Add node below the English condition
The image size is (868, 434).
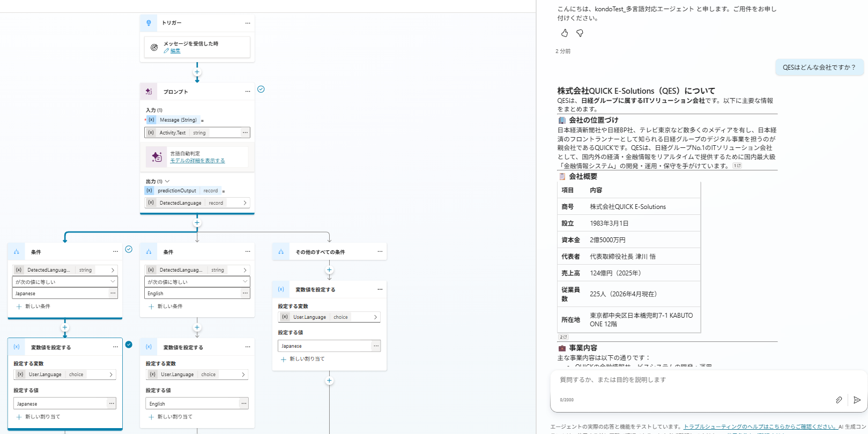coord(197,327)
